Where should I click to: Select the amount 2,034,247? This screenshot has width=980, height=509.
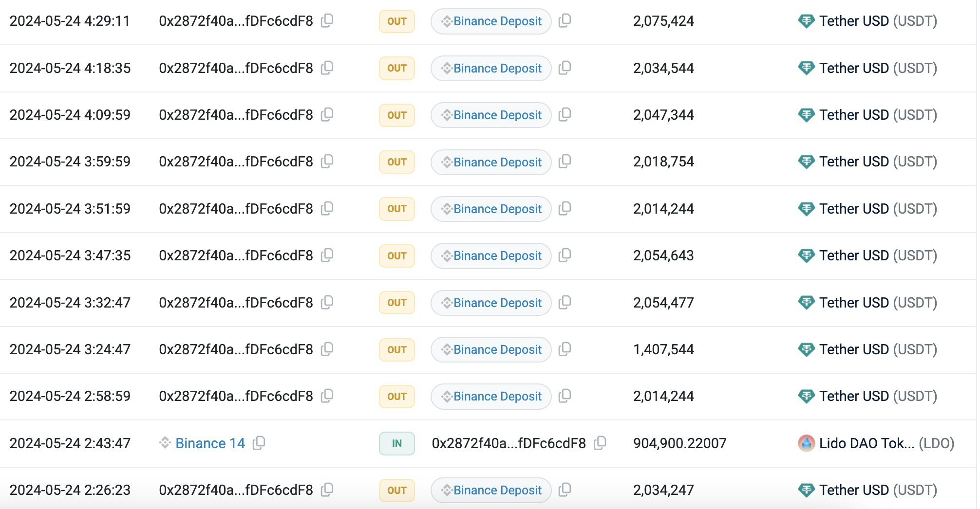(x=663, y=490)
